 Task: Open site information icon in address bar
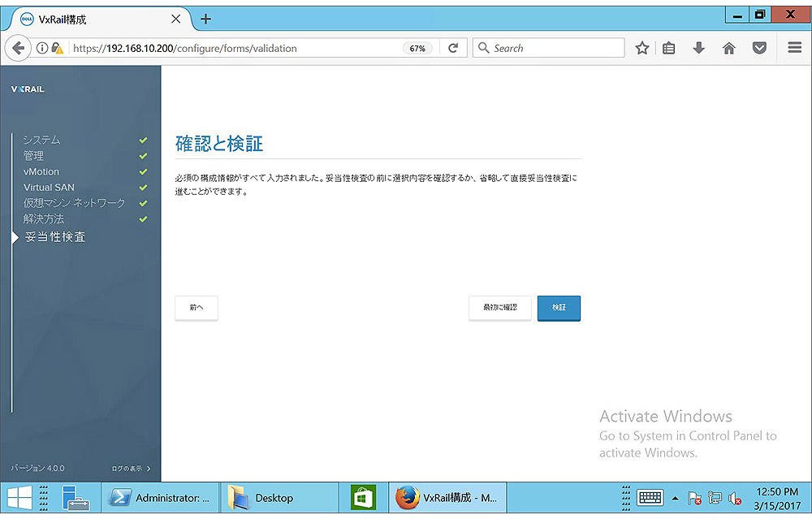click(x=42, y=48)
